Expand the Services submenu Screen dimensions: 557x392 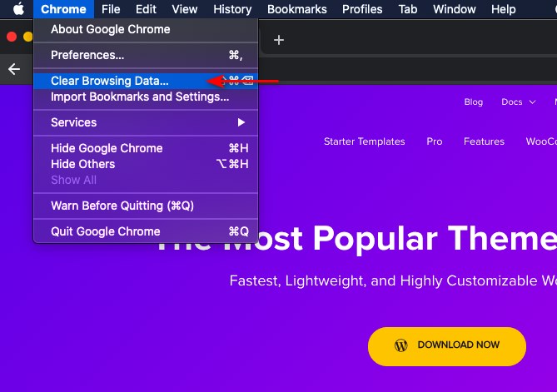tap(146, 122)
